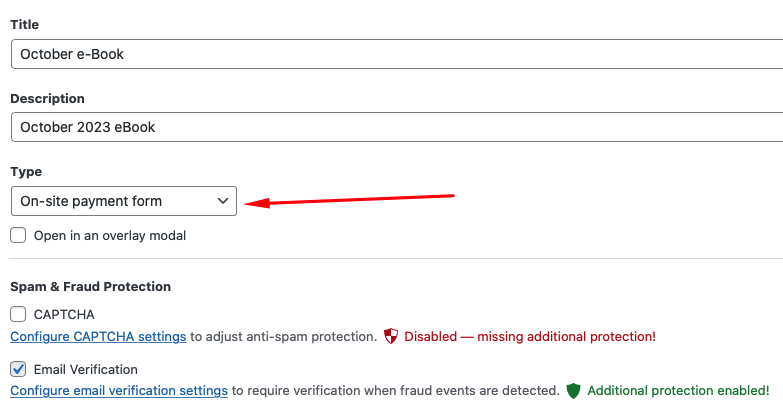Click the green shield protection icon
The image size is (783, 416).
point(573,390)
